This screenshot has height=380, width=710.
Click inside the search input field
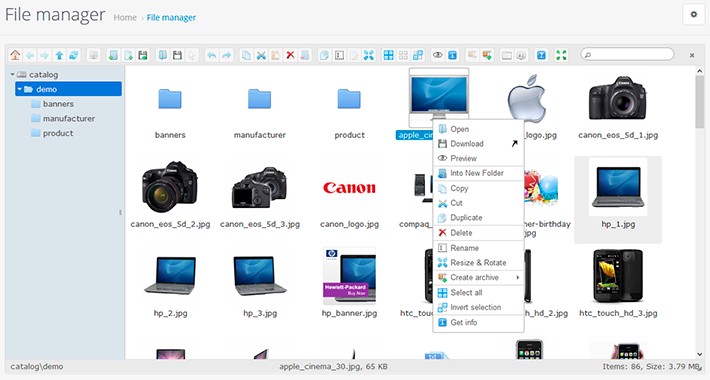[627, 55]
